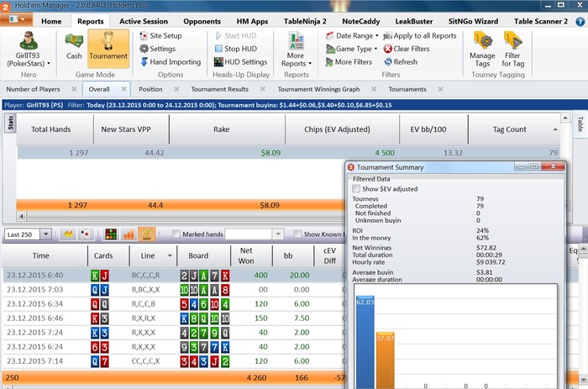The width and height of the screenshot is (588, 389).
Task: Sort hands by Net Won column
Action: [246, 255]
